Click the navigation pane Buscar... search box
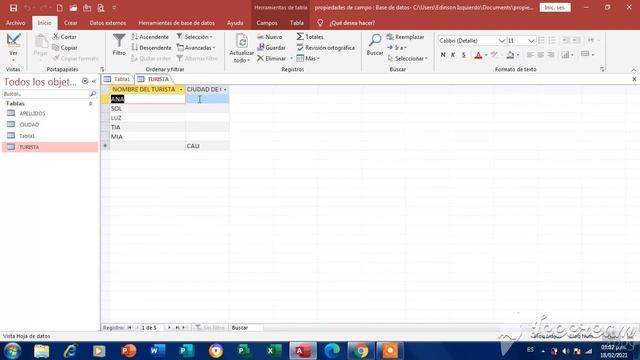640x360 pixels. [x=45, y=94]
